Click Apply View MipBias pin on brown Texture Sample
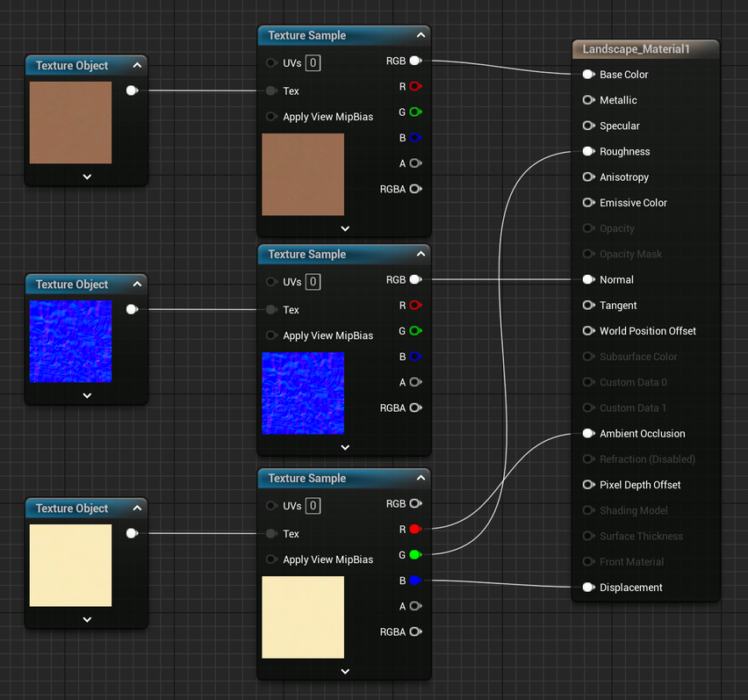 tap(271, 117)
